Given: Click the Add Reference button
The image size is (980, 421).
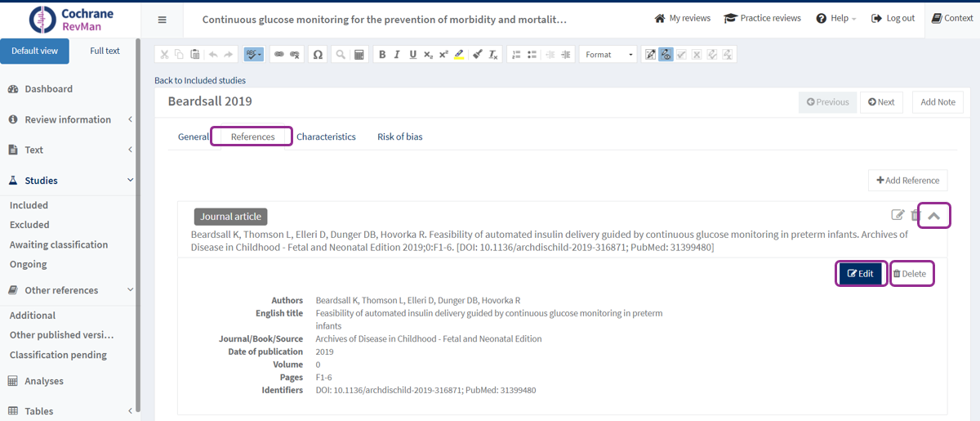Looking at the screenshot, I should [x=907, y=180].
